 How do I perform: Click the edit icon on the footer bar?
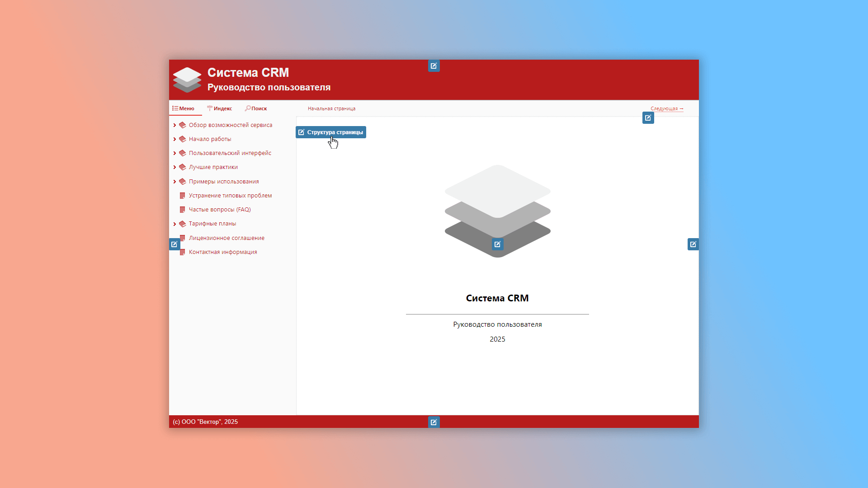(434, 422)
